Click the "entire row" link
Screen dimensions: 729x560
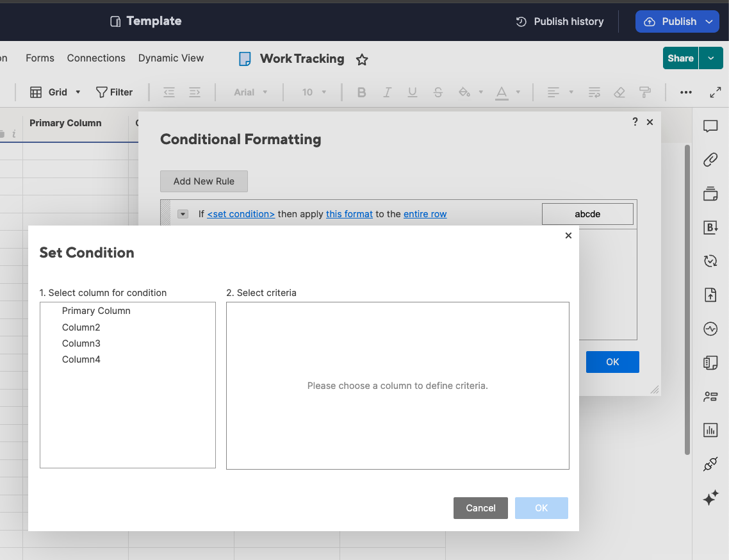pyautogui.click(x=425, y=213)
